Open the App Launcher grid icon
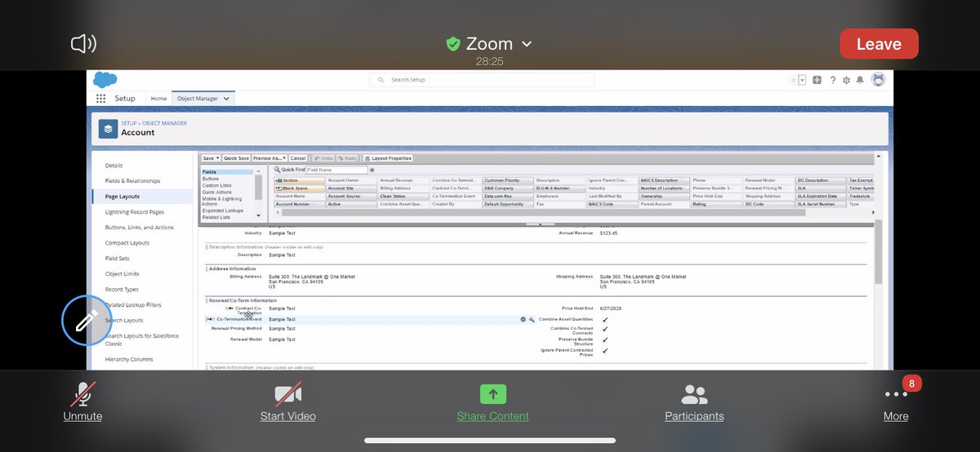This screenshot has width=980, height=452. click(101, 99)
